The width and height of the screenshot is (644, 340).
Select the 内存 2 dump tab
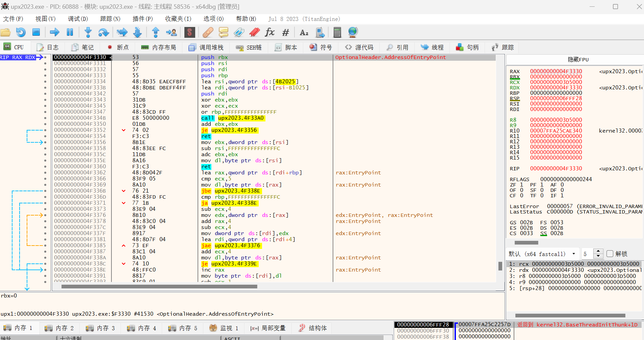tap(59, 328)
